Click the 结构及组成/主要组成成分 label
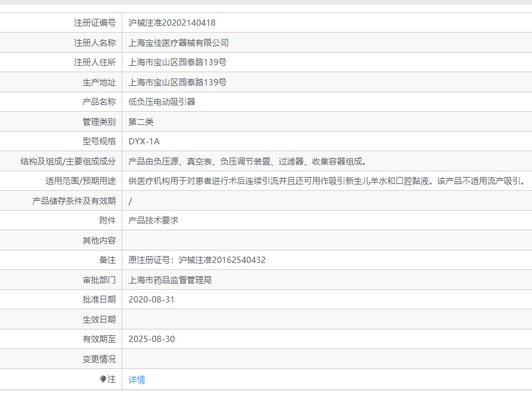Screen dimensions: 532x396 pos(68,161)
